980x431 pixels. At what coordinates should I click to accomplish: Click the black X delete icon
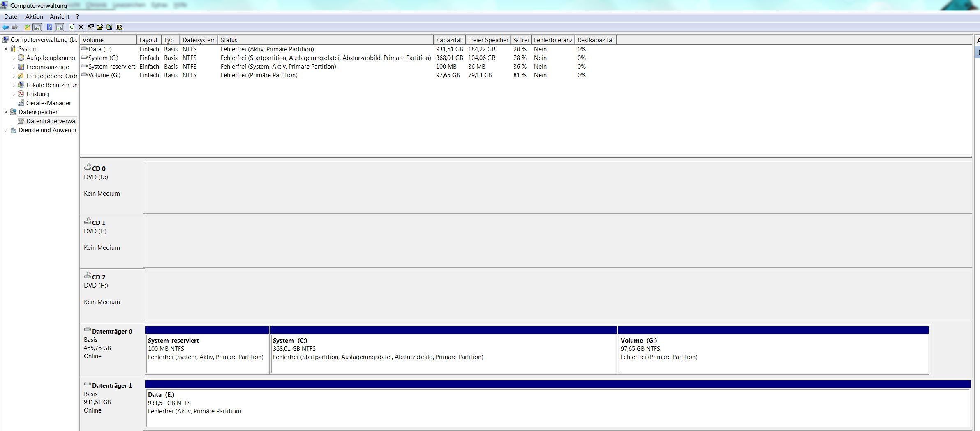coord(81,27)
